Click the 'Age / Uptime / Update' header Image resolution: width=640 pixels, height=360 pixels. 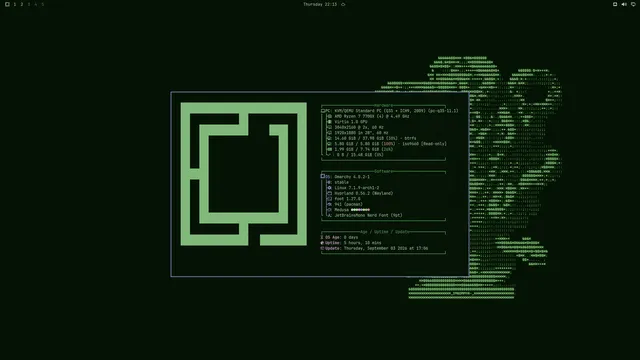[x=384, y=232]
